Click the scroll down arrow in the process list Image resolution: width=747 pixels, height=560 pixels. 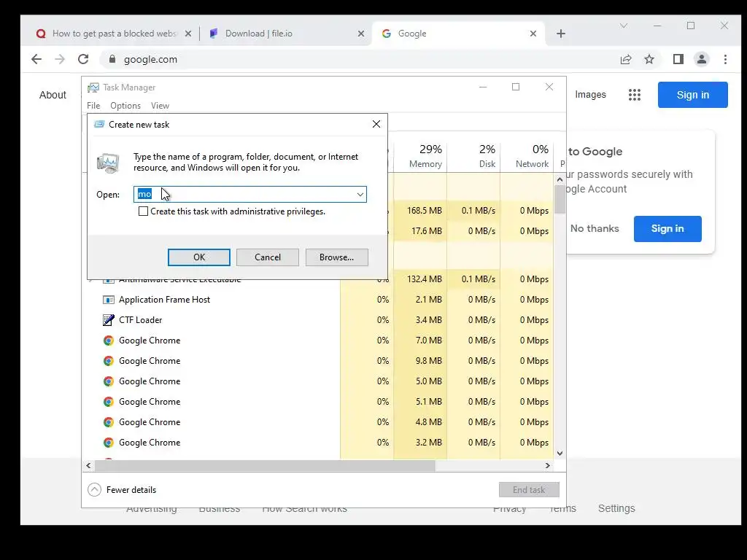click(560, 454)
